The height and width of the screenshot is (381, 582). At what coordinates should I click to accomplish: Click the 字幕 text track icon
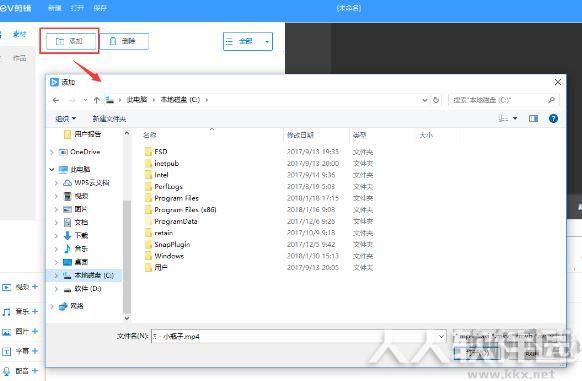click(7, 351)
